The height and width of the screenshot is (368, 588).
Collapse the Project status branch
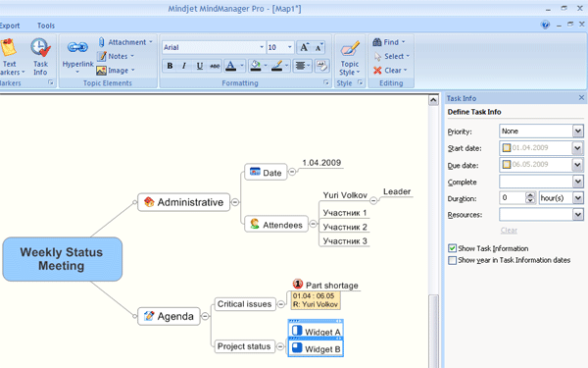280,346
